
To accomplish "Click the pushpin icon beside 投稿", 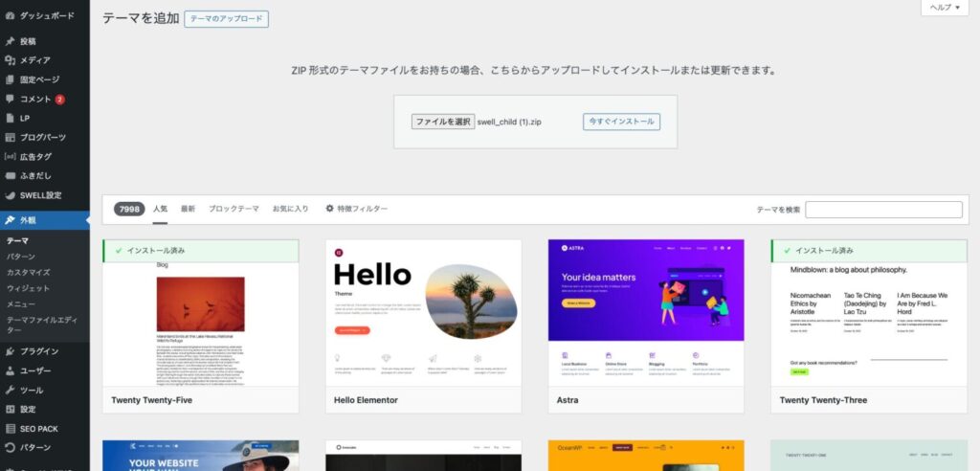I will pyautogui.click(x=10, y=41).
